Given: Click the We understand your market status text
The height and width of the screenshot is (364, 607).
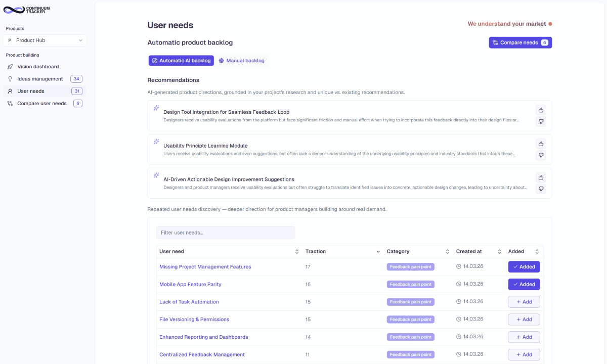Looking at the screenshot, I should click(x=507, y=24).
